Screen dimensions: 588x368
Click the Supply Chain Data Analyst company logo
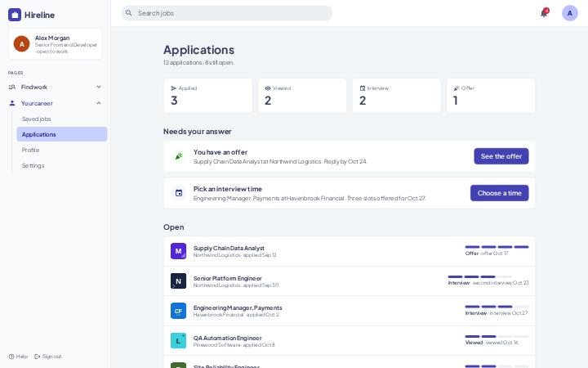pos(179,251)
